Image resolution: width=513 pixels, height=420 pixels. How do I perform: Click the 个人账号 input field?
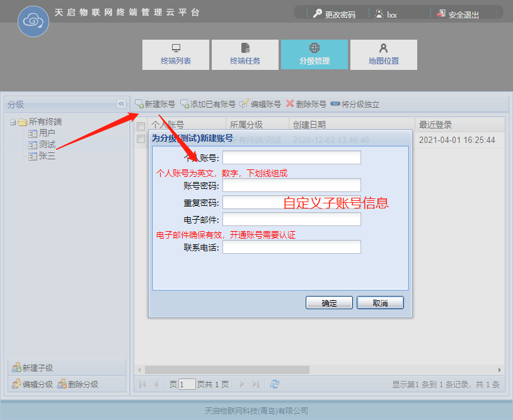pos(292,157)
